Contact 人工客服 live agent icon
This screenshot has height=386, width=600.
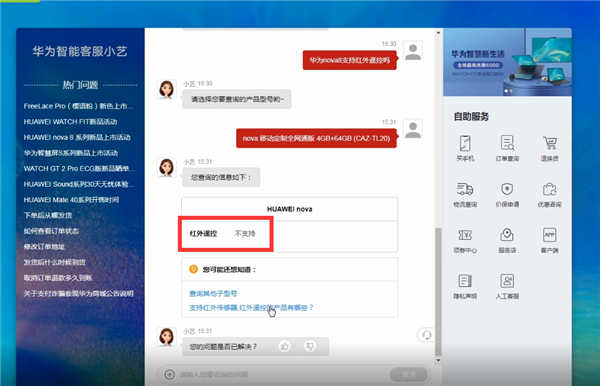click(507, 281)
